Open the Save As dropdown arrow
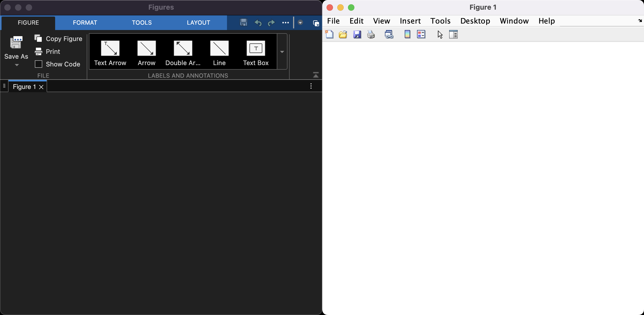This screenshot has width=644, height=315. point(17,65)
